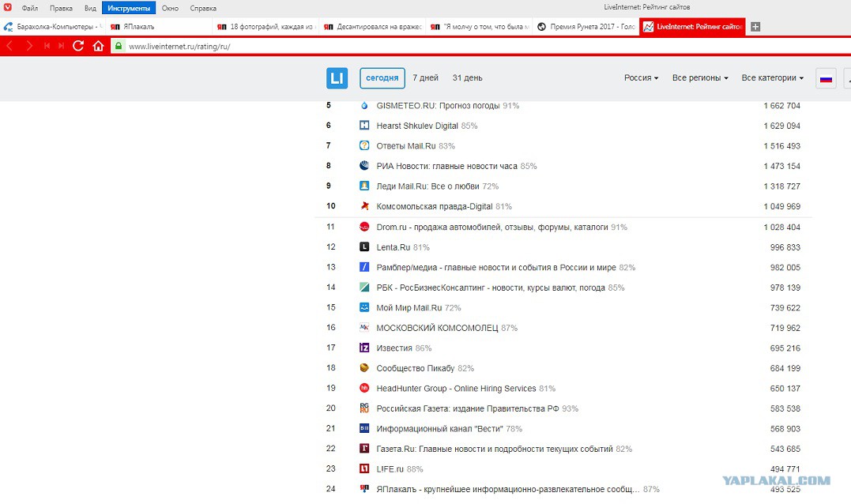
Task: Open the Файл menu
Action: click(30, 8)
